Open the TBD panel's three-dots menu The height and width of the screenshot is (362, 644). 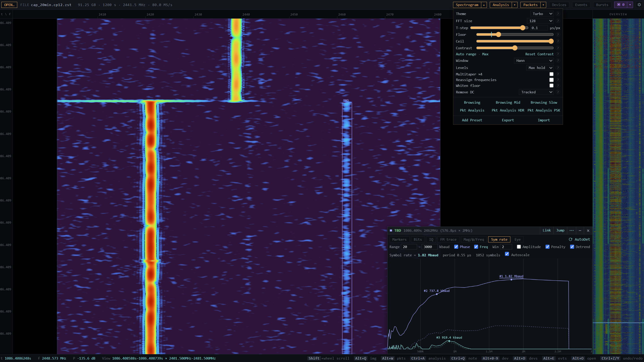point(571,230)
